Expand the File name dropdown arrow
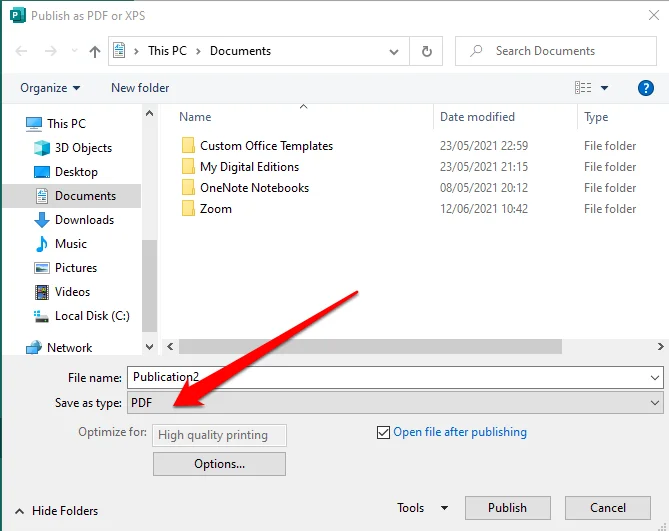 pyautogui.click(x=655, y=378)
